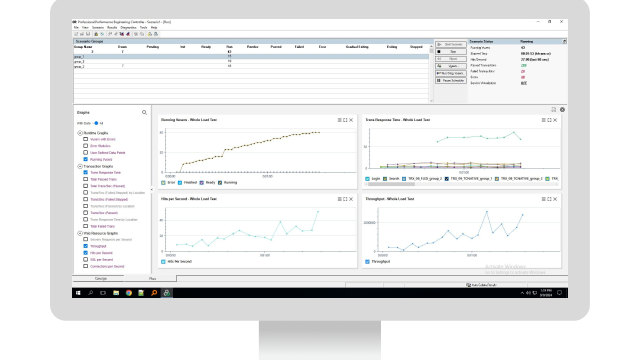Maximize the Trans Response Time graph
This screenshot has height=360, width=640.
pyautogui.click(x=549, y=120)
